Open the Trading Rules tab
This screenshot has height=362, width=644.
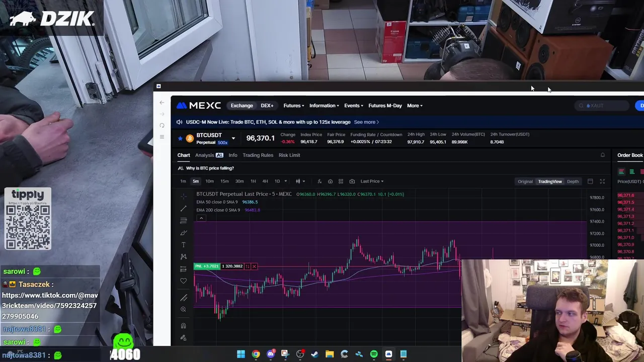pos(258,155)
